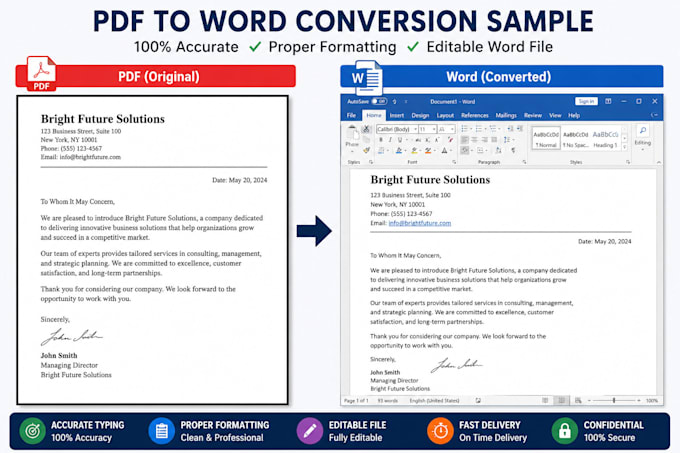The height and width of the screenshot is (453, 680).
Task: Switch to Read Mode view in status bar
Action: point(545,401)
